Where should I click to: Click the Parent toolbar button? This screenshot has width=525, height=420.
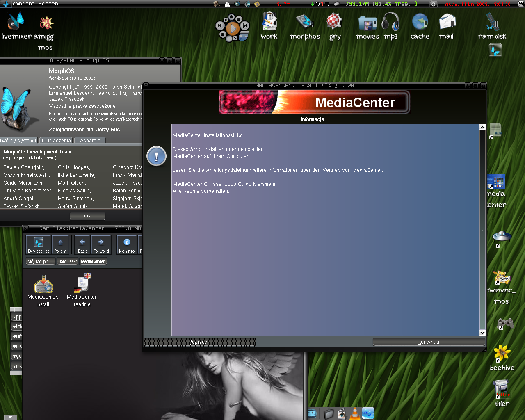pyautogui.click(x=60, y=245)
